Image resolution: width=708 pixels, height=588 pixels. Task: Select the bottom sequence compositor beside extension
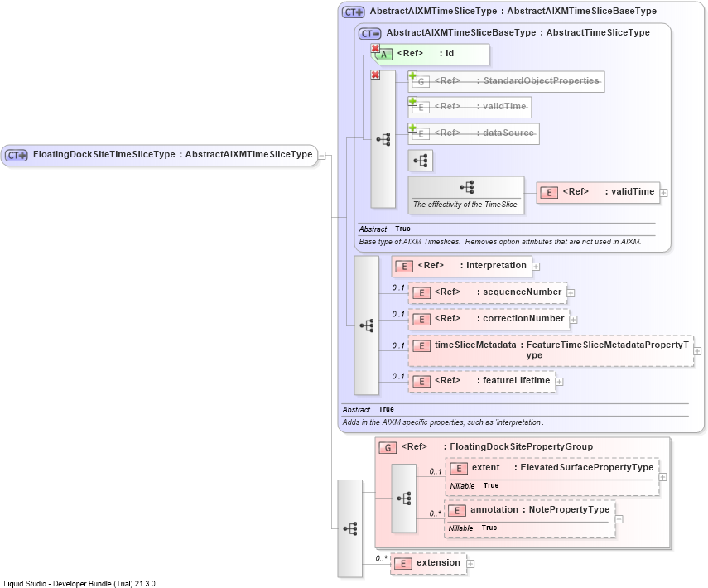[350, 528]
